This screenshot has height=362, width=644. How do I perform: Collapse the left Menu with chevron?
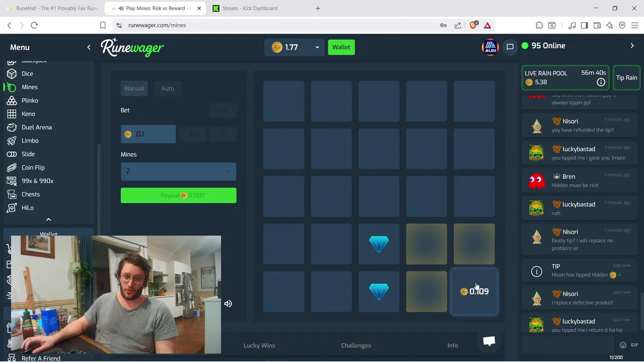pos(89,47)
